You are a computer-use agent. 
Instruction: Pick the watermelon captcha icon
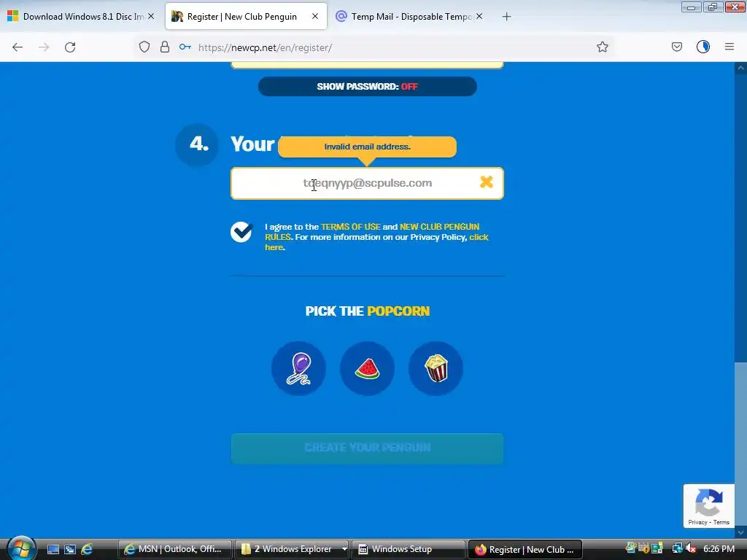368,368
